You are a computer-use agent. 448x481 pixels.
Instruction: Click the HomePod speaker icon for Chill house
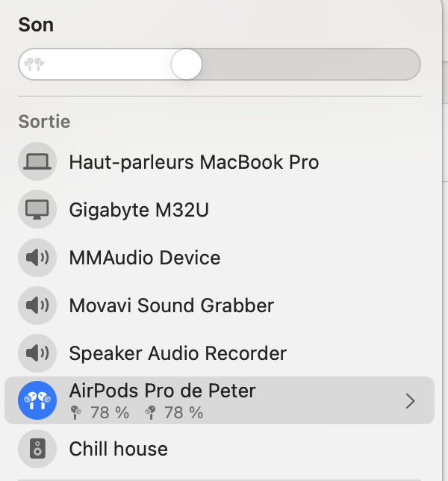[x=37, y=449]
